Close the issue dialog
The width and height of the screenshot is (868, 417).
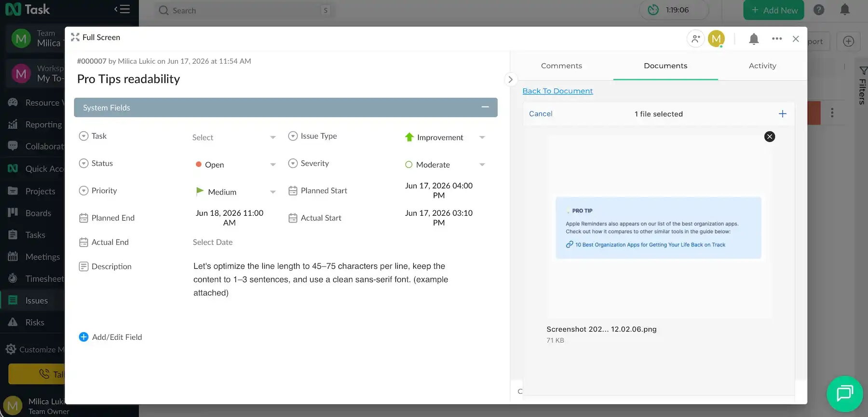[796, 39]
